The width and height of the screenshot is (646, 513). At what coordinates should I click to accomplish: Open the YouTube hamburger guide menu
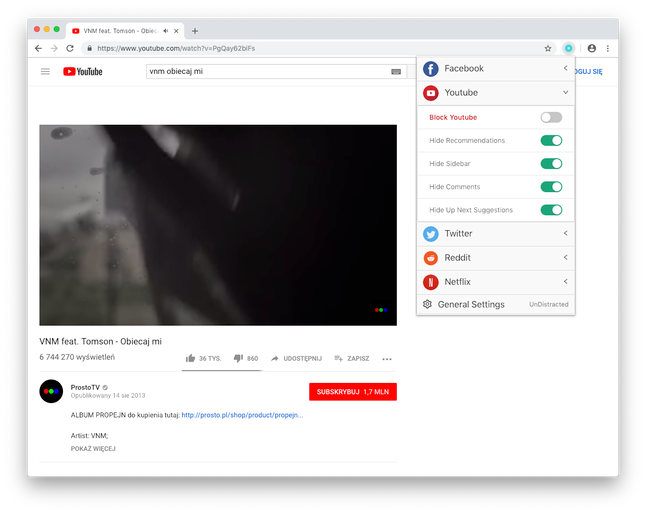(45, 72)
